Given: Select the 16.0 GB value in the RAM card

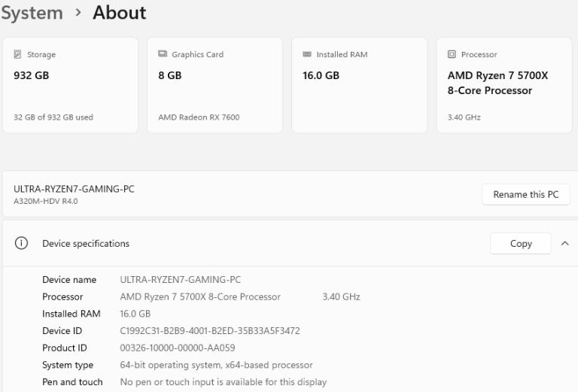Looking at the screenshot, I should tap(321, 75).
